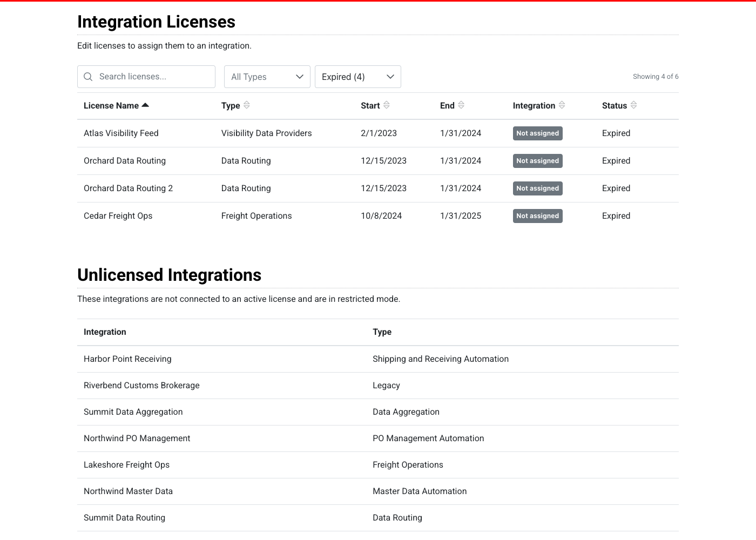Click the Type column sort icon
Image resolution: width=756 pixels, height=540 pixels.
pos(247,105)
